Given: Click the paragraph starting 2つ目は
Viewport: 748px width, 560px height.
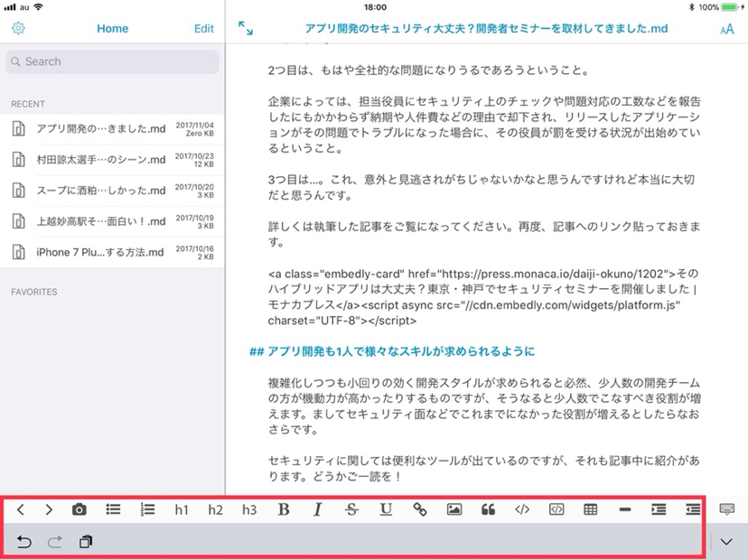Looking at the screenshot, I should click(429, 70).
